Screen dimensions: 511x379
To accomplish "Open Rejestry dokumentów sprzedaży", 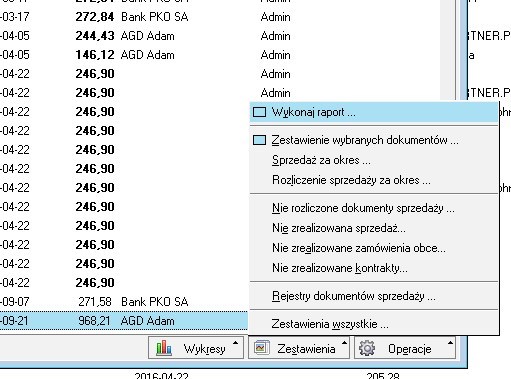I will (x=374, y=296).
